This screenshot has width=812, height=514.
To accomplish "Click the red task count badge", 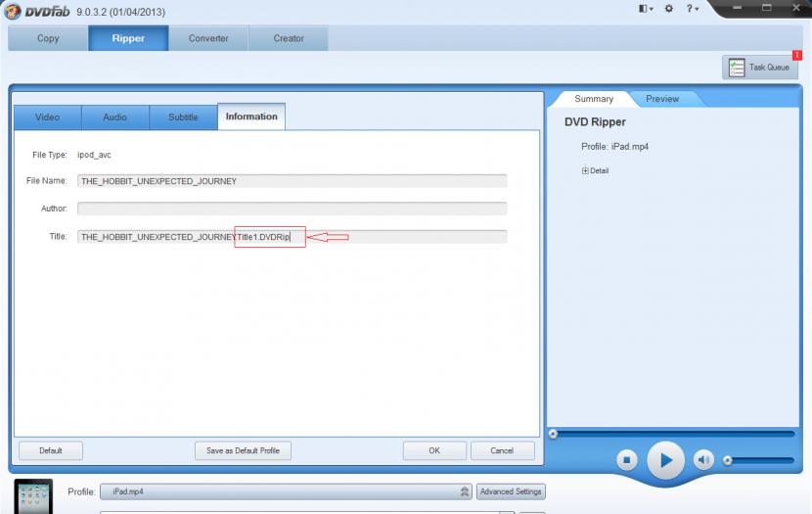I will pos(797,55).
